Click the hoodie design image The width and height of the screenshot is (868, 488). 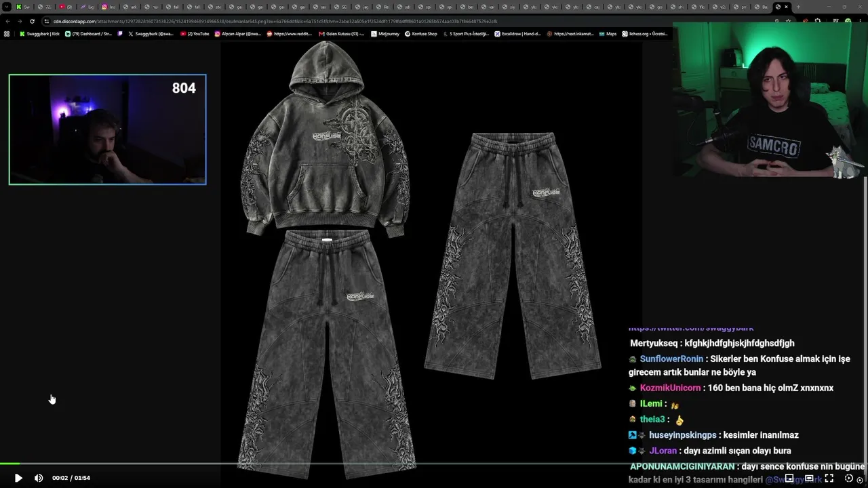(327, 140)
